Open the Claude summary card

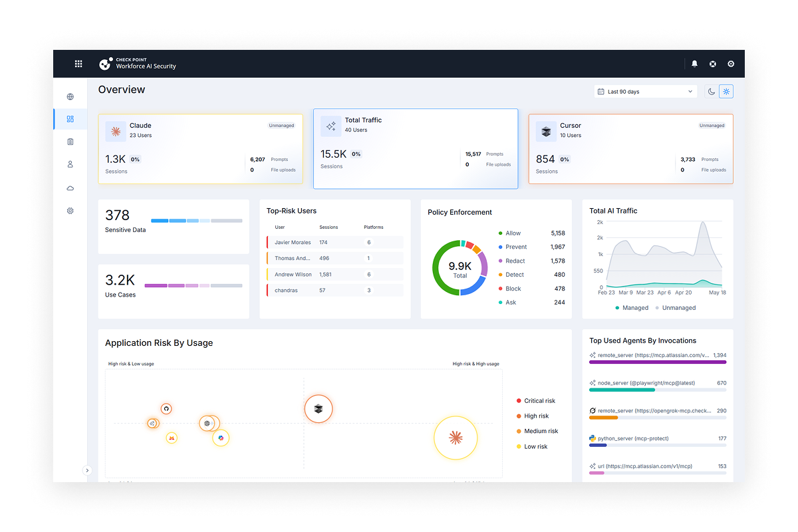coord(200,149)
